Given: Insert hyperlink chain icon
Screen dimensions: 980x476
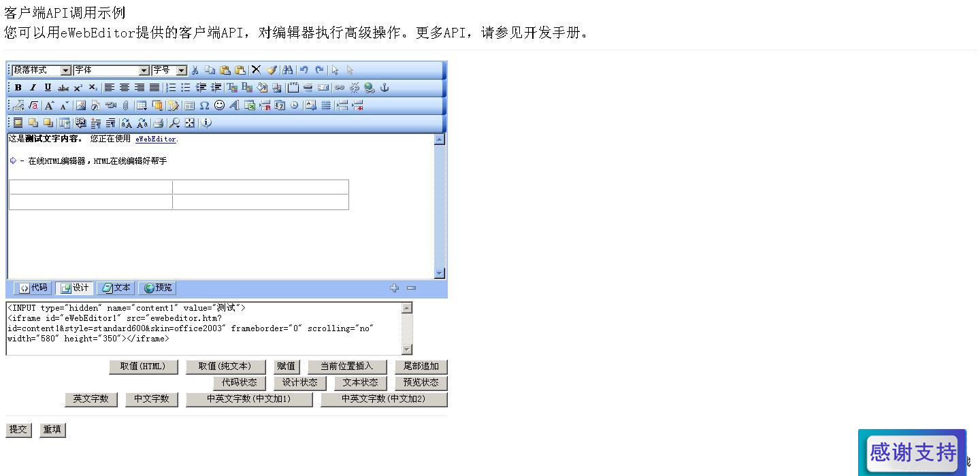Looking at the screenshot, I should (x=339, y=88).
